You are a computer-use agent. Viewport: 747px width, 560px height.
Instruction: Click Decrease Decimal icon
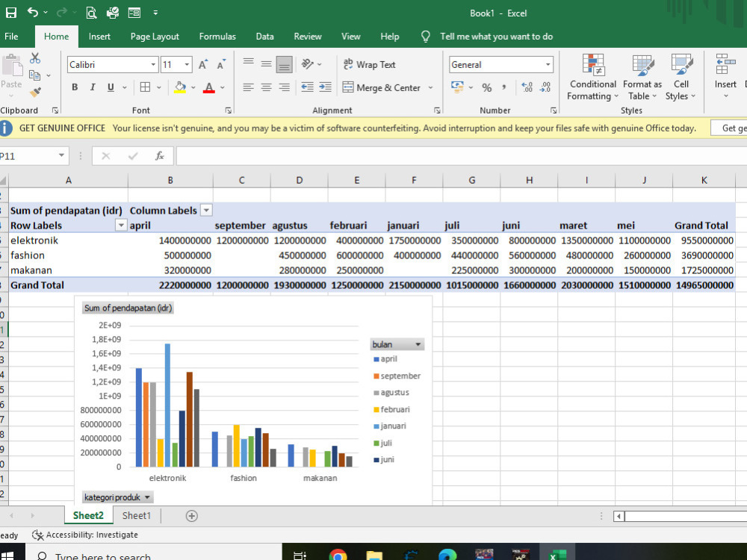545,87
